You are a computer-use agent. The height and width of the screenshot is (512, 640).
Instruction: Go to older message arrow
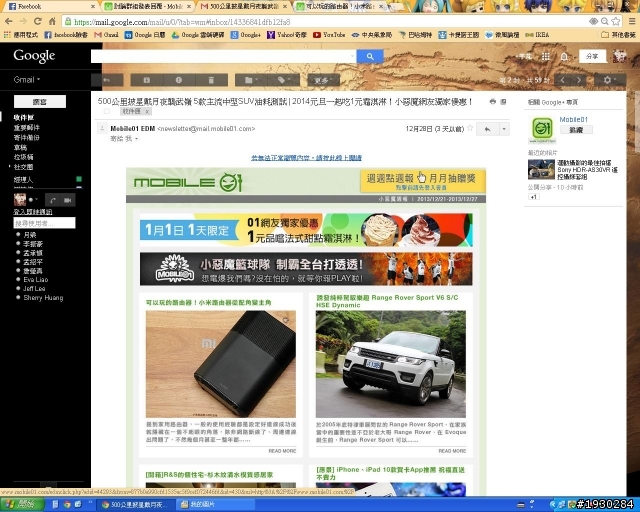click(x=578, y=80)
